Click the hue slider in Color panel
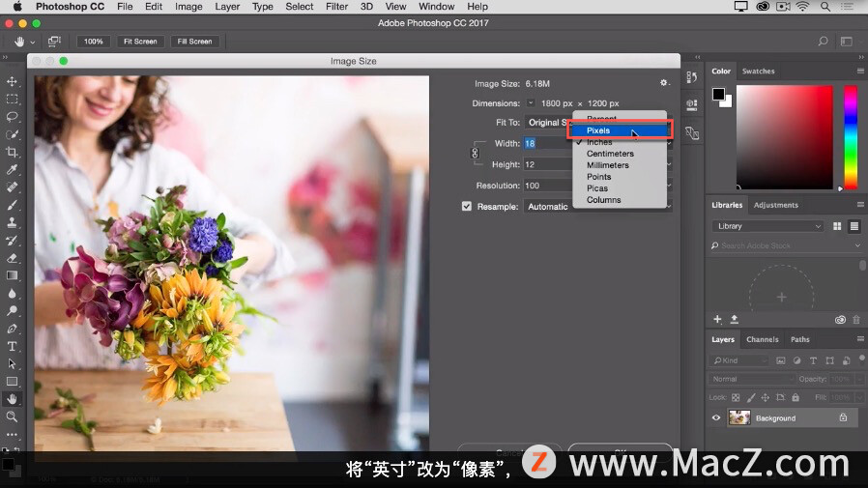The image size is (868, 488). [850, 137]
